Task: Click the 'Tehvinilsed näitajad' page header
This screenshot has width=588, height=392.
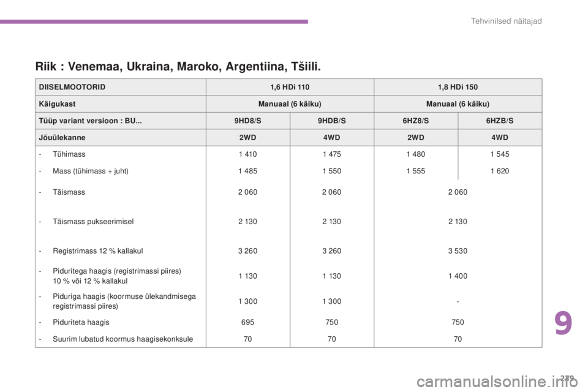Action: tap(507, 21)
